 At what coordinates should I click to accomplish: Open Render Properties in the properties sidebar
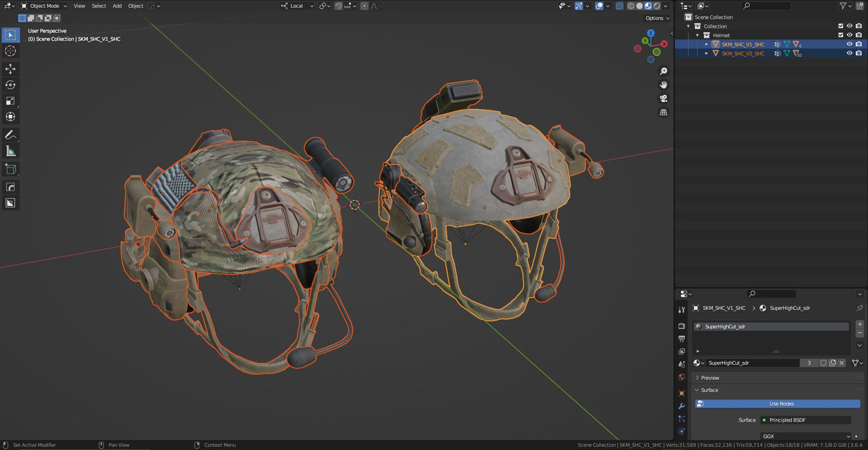point(681,326)
